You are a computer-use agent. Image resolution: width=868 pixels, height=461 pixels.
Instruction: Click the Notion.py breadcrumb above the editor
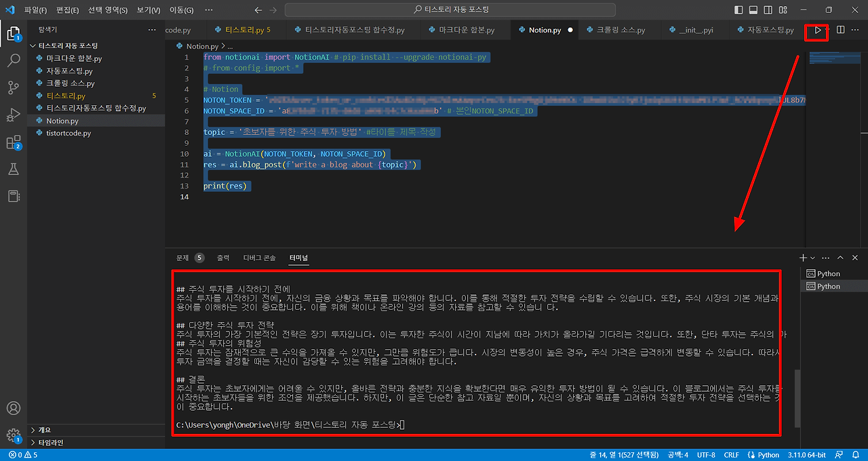(x=202, y=46)
